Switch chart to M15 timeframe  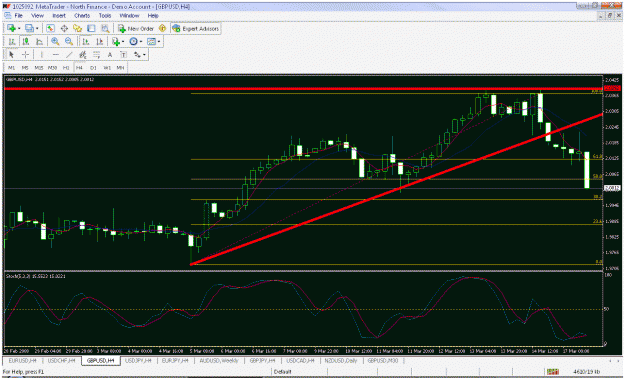39,68
